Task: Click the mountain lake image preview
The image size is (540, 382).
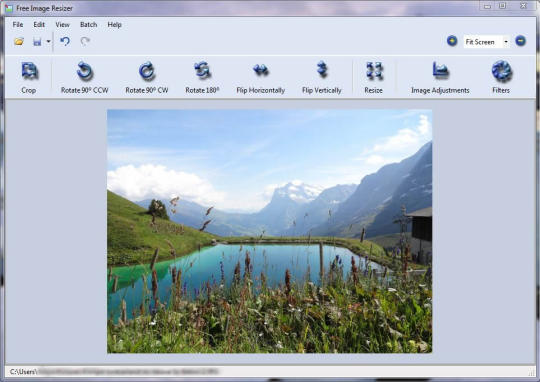Action: coord(269,231)
